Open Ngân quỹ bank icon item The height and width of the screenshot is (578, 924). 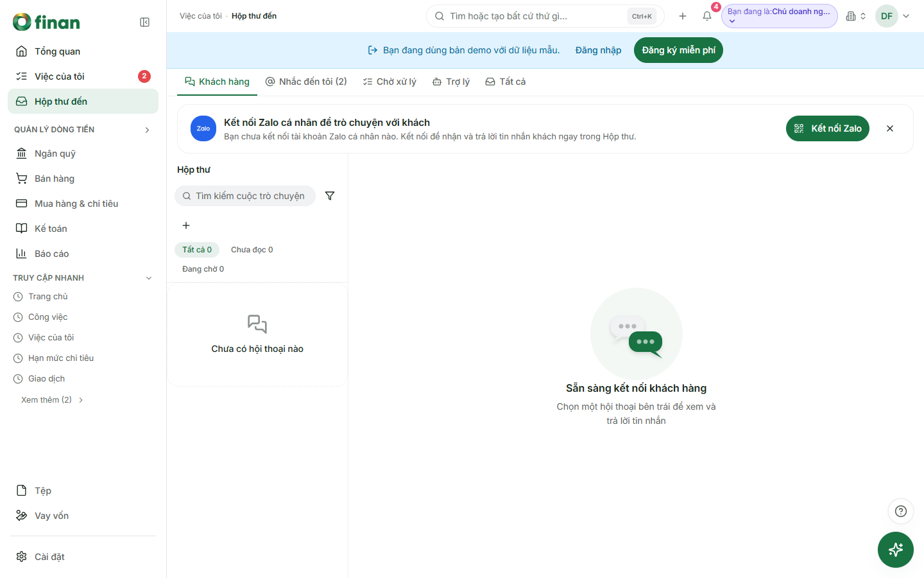(83, 153)
